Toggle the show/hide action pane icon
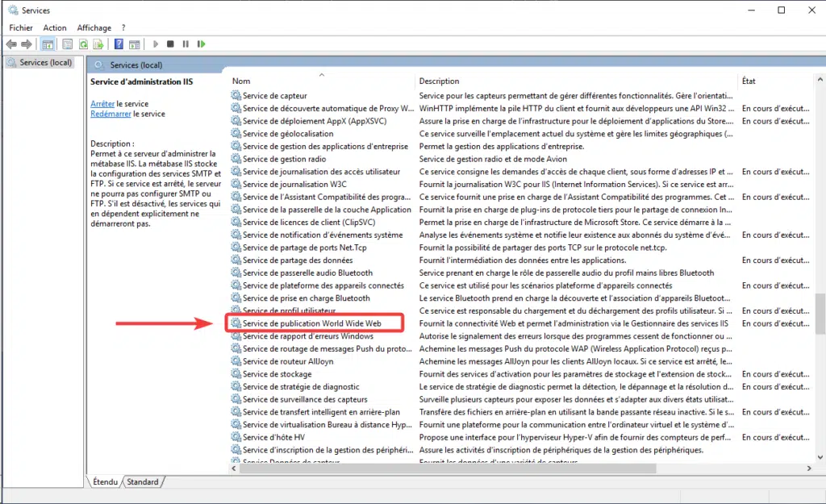 click(x=135, y=44)
